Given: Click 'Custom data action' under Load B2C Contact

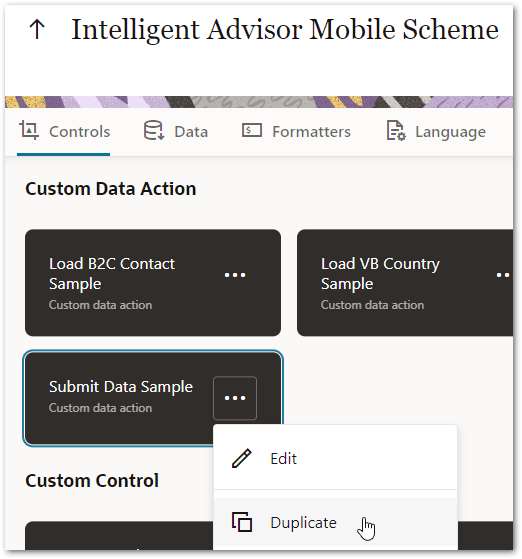Looking at the screenshot, I should tap(101, 305).
